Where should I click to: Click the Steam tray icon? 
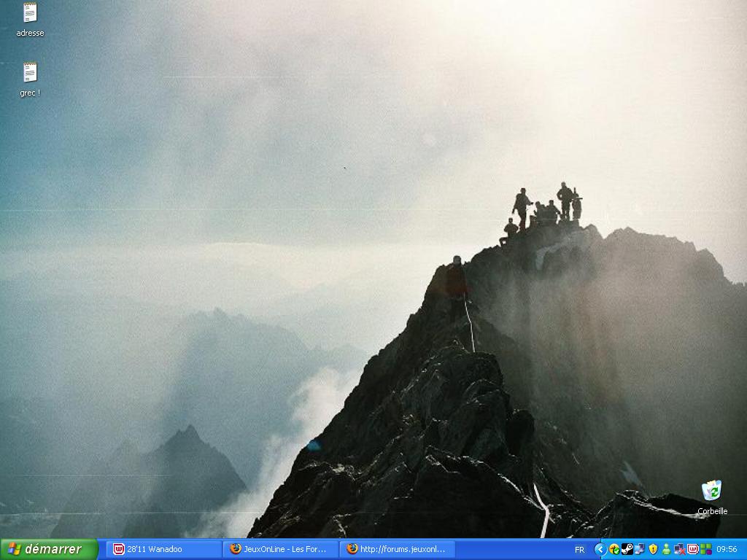627,550
